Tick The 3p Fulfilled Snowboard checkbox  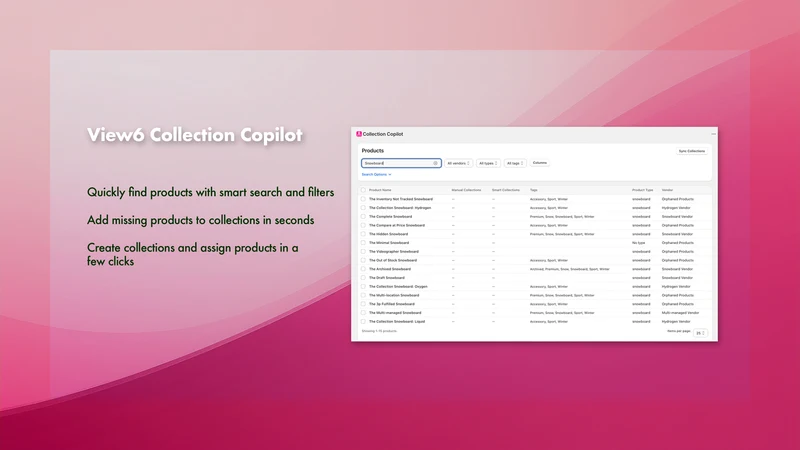363,304
